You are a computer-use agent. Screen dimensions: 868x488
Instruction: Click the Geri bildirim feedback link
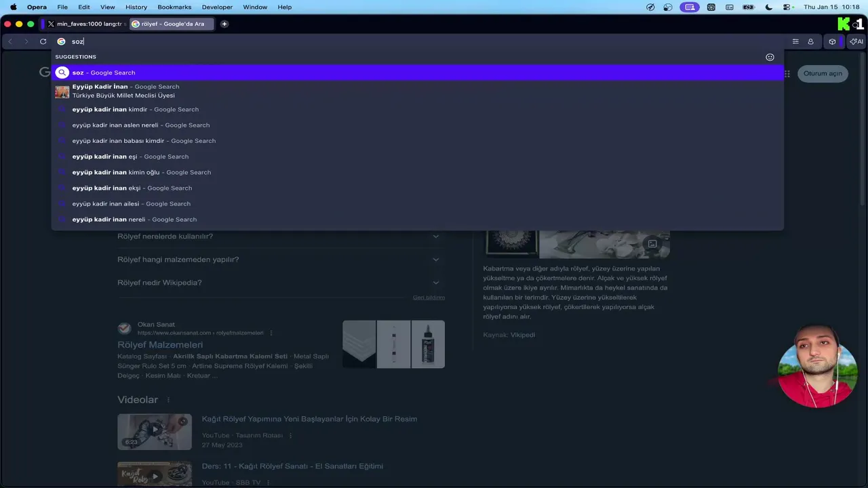[x=429, y=298]
